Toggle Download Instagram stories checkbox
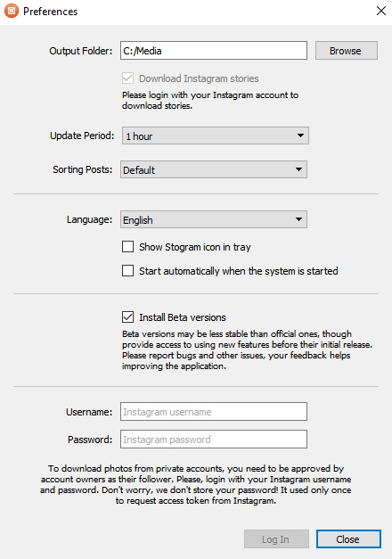 127,78
